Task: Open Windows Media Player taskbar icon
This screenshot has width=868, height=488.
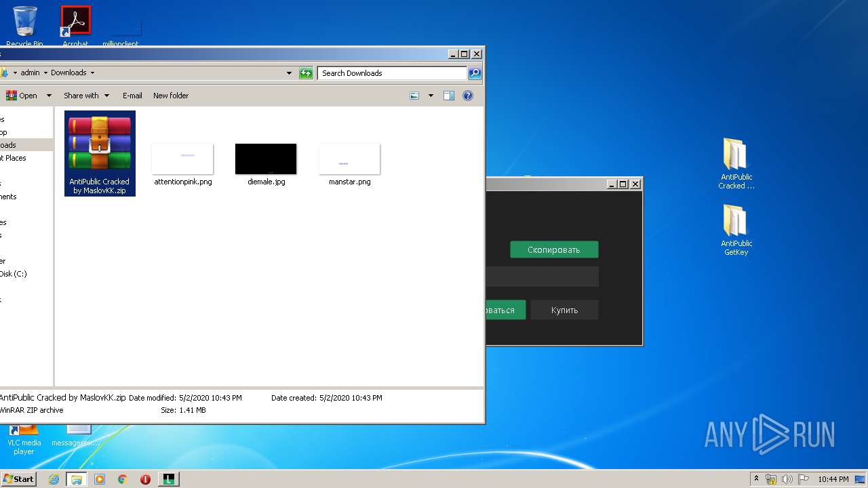Action: pos(100,479)
